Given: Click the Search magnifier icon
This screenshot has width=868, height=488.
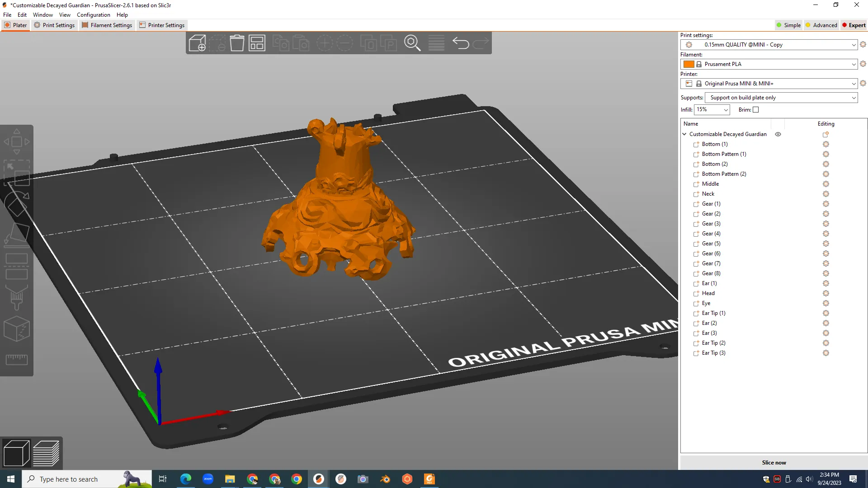Looking at the screenshot, I should click(412, 43).
